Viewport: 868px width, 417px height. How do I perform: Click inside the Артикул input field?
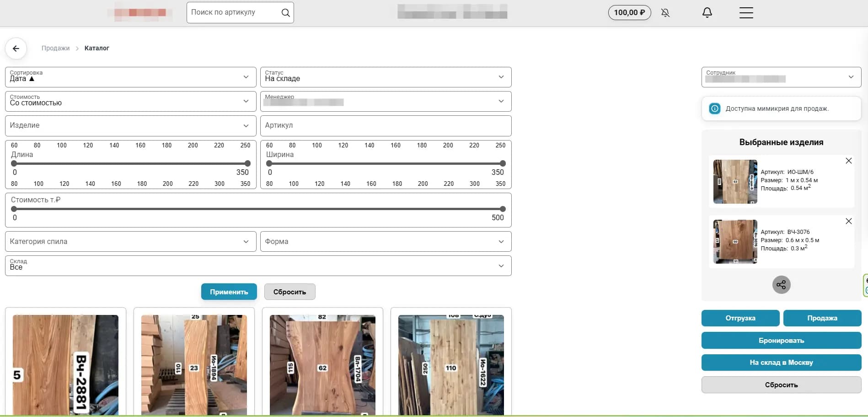point(386,125)
